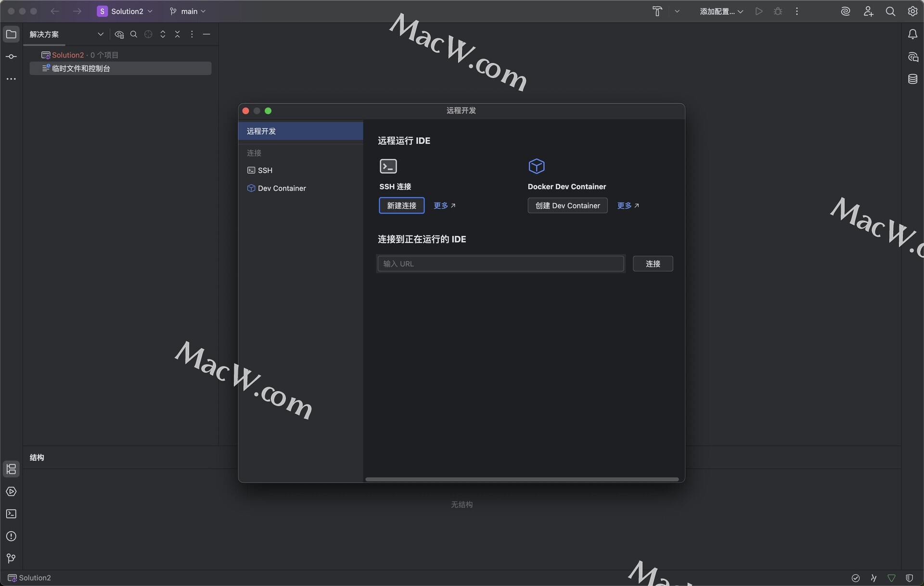Image resolution: width=924 pixels, height=586 pixels.
Task: Click the locate target crosshair icon in the solution panel
Action: pyautogui.click(x=148, y=34)
